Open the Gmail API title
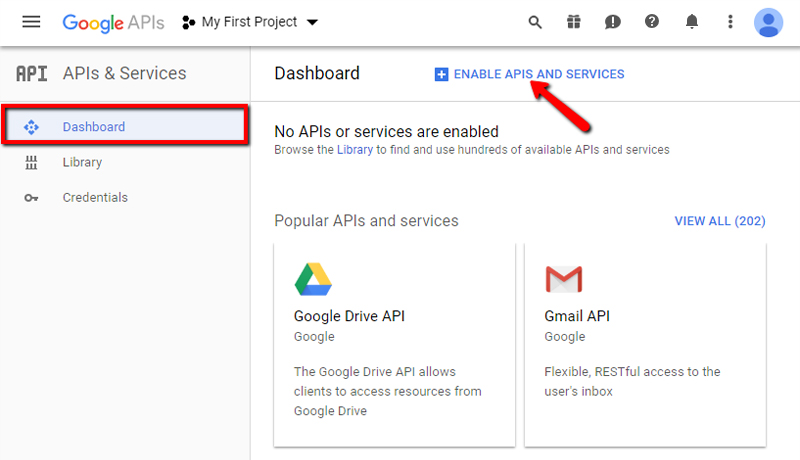The height and width of the screenshot is (460, 800). 577,316
